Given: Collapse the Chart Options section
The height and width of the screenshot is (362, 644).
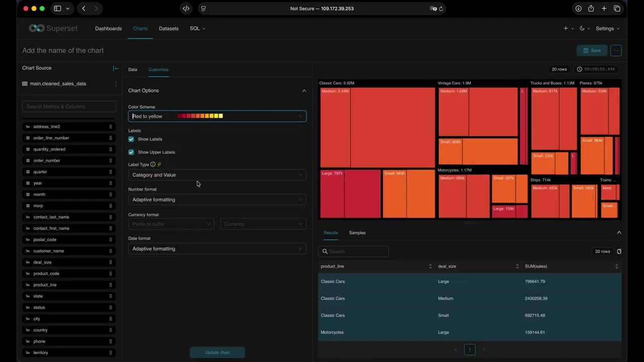Looking at the screenshot, I should click(x=304, y=90).
